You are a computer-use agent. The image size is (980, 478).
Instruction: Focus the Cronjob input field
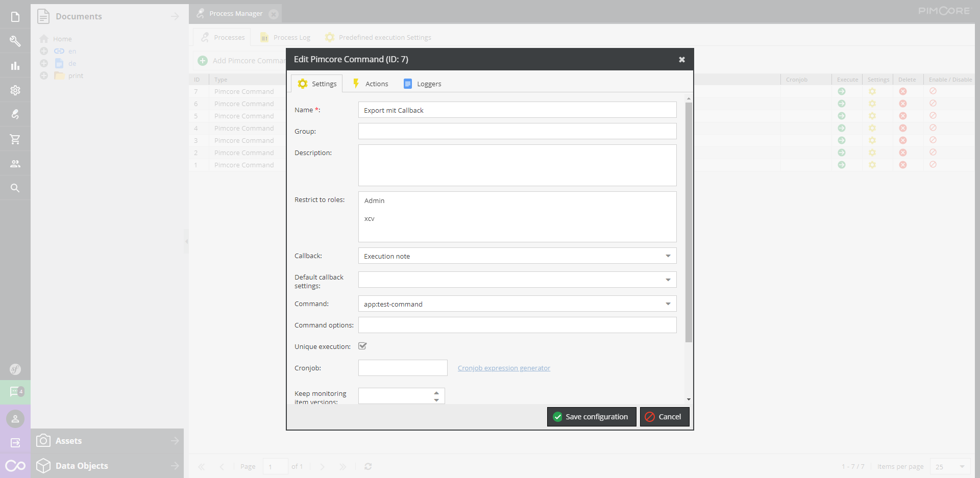(x=403, y=368)
